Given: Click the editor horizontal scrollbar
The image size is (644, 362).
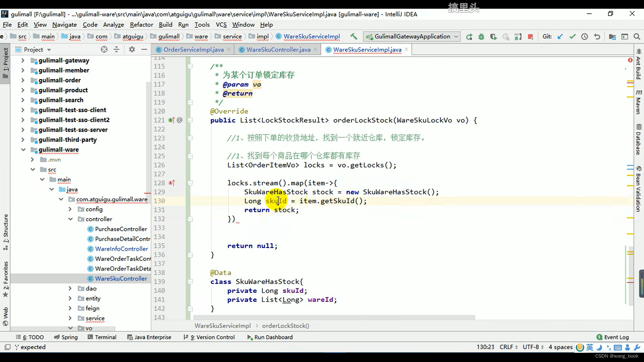Looking at the screenshot, I should (x=334, y=317).
